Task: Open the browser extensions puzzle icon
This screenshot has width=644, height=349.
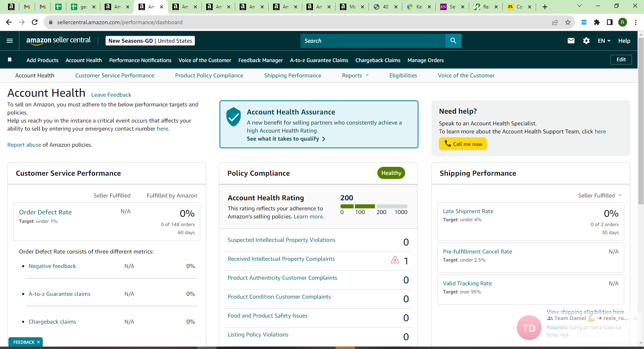Action: (597, 22)
